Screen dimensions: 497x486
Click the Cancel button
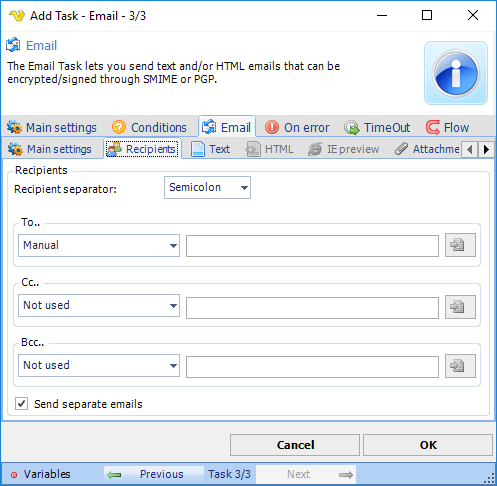(x=295, y=445)
